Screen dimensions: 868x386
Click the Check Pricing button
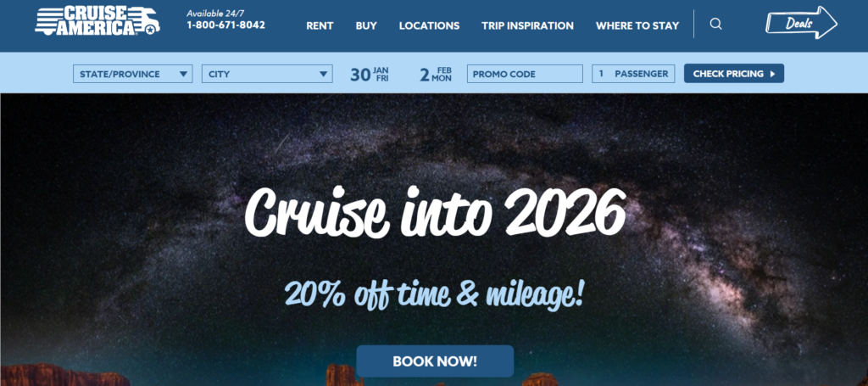734,74
